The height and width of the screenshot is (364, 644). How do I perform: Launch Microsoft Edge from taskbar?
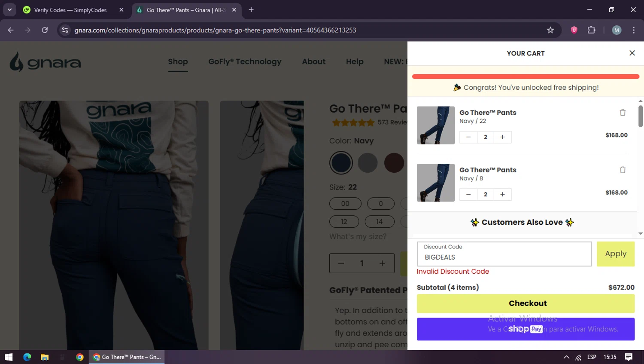pyautogui.click(x=27, y=357)
